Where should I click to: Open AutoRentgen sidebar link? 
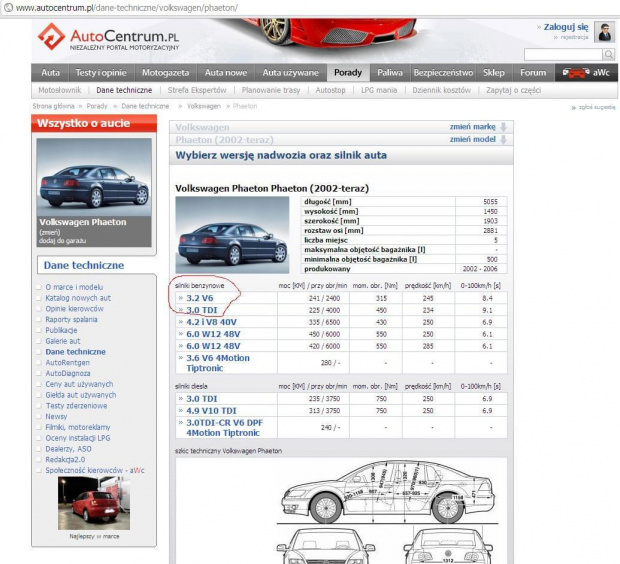pos(68,362)
